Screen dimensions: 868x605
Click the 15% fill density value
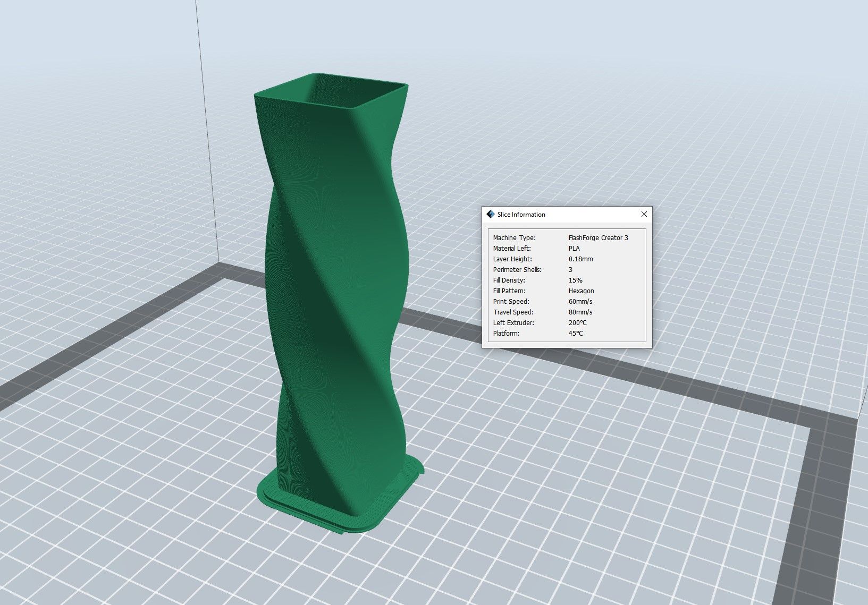pos(575,280)
